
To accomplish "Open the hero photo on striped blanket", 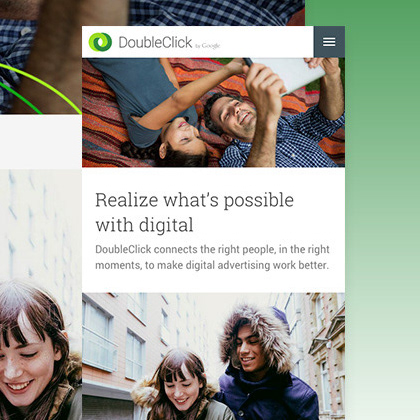I will point(213,112).
